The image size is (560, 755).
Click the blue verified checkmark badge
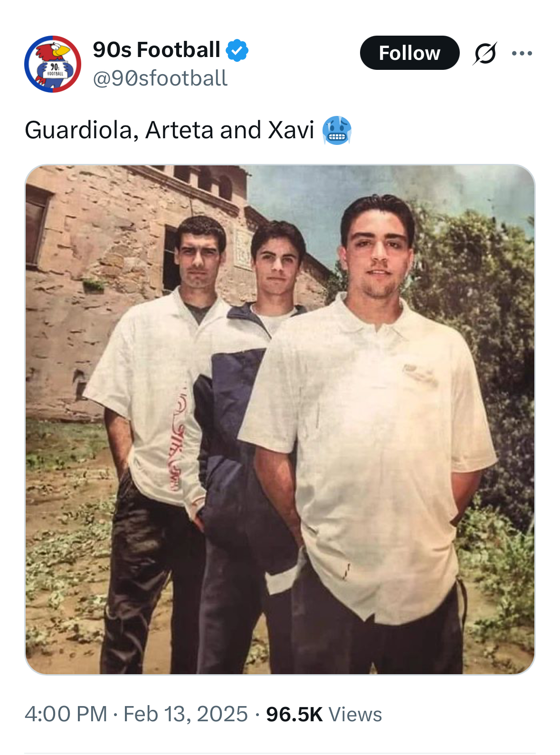tap(237, 50)
